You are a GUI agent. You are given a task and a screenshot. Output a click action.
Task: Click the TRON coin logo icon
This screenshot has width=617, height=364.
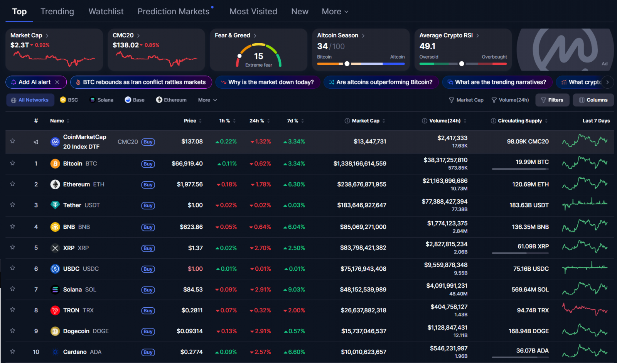[x=55, y=311]
